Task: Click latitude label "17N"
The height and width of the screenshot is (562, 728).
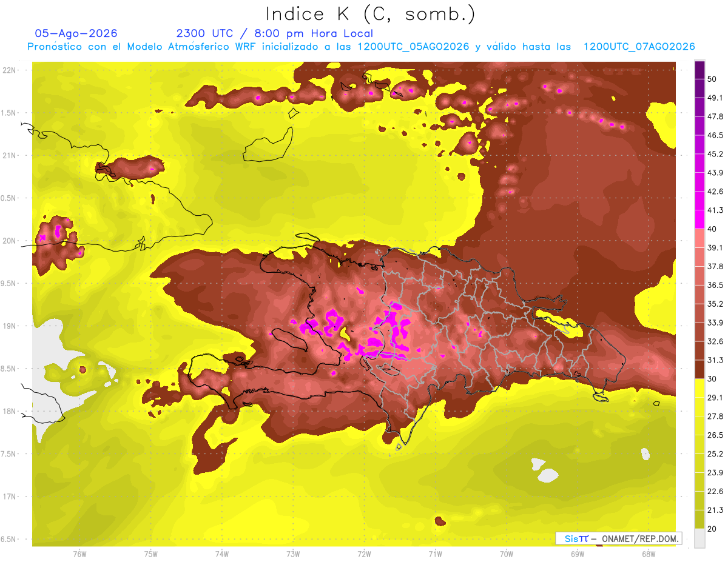Action: pos(10,497)
